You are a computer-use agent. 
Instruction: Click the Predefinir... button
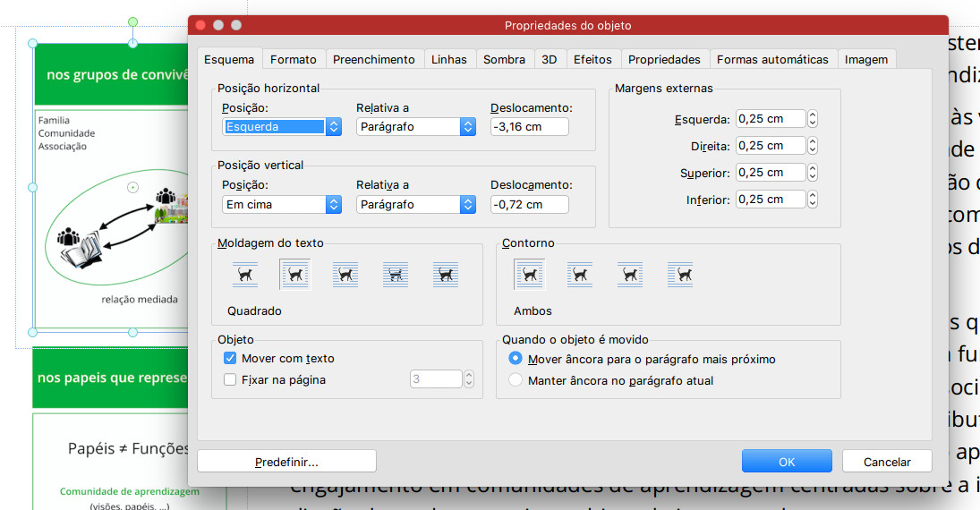(286, 462)
